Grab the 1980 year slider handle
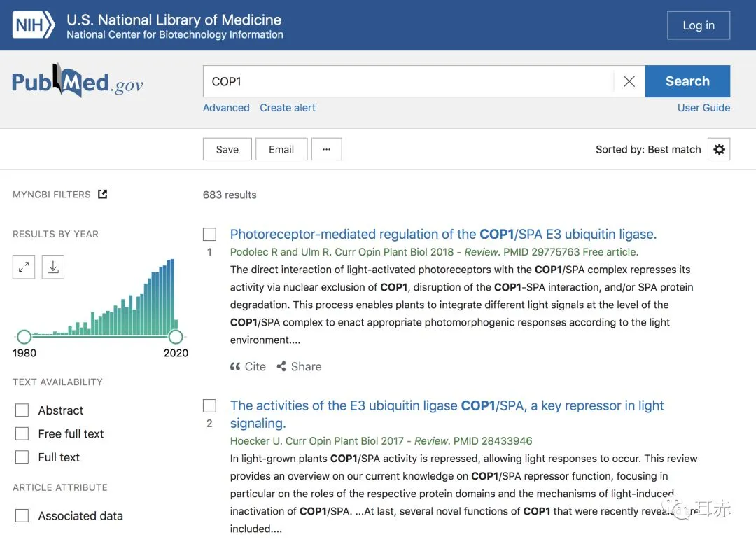This screenshot has width=756, height=542. 24,337
